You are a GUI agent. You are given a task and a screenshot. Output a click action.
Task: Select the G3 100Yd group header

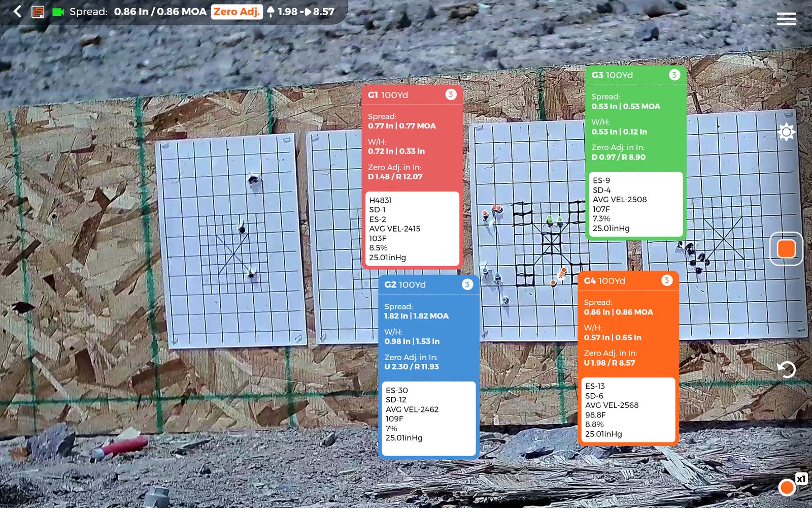(612, 75)
